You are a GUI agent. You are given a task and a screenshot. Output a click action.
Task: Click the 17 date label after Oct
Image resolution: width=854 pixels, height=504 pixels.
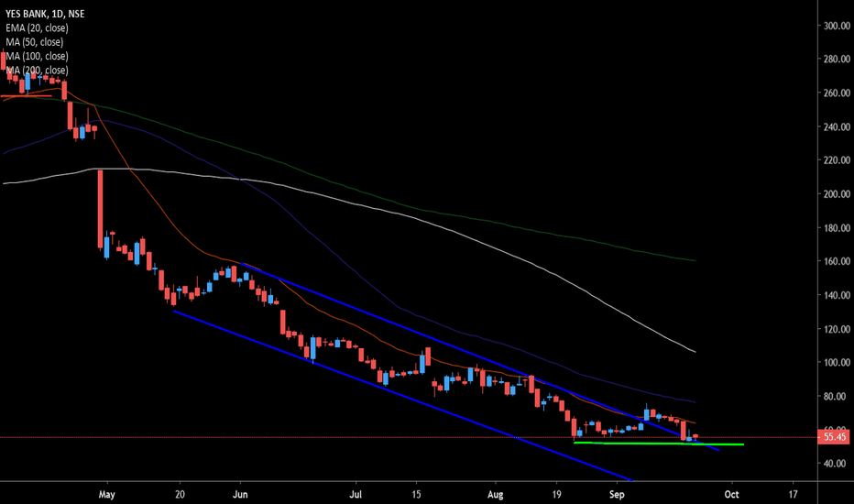pyautogui.click(x=793, y=495)
